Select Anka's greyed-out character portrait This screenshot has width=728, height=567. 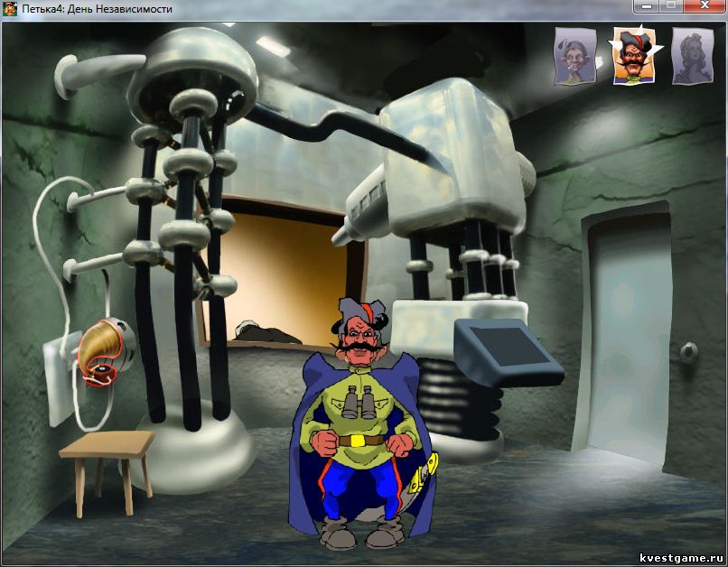pos(693,56)
